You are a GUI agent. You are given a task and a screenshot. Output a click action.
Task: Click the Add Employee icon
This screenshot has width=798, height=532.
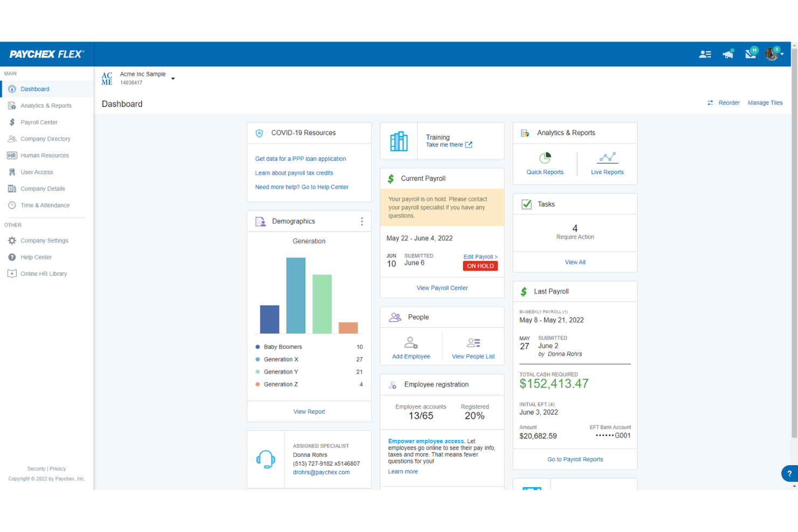tap(411, 347)
